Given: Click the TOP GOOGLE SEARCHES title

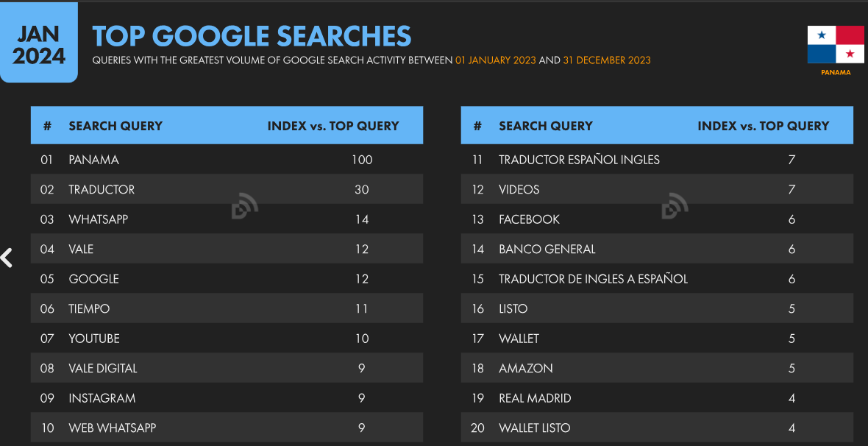Looking at the screenshot, I should point(252,35).
